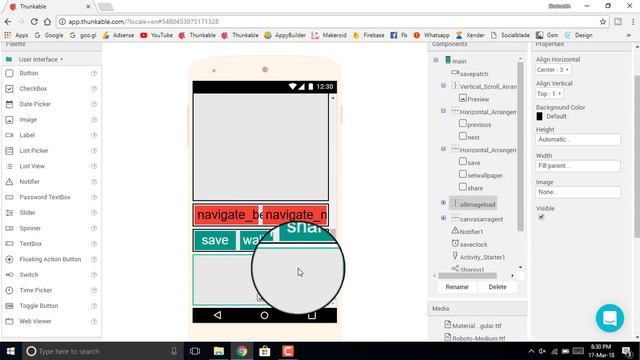Select the Slider palette component
The height and width of the screenshot is (360, 640).
[x=27, y=213]
